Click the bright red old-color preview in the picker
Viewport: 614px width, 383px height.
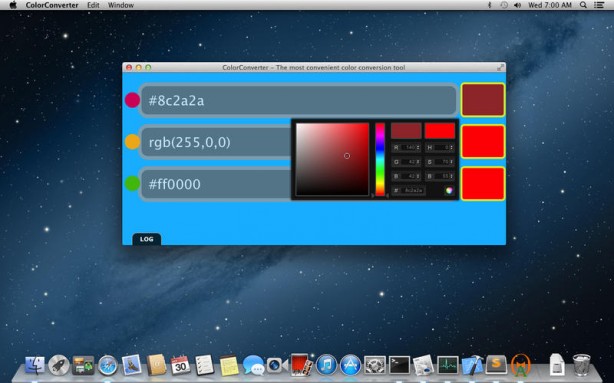[440, 131]
